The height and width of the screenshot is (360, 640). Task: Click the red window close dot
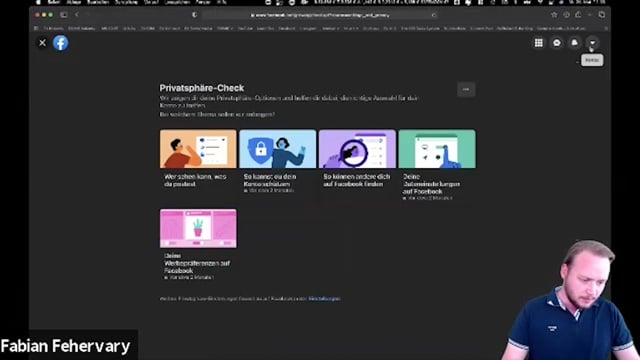pos(37,15)
